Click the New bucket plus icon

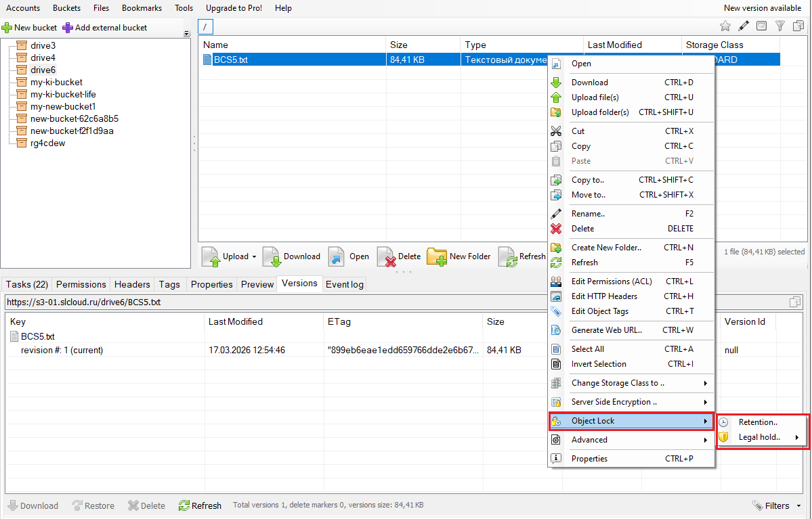tap(7, 28)
